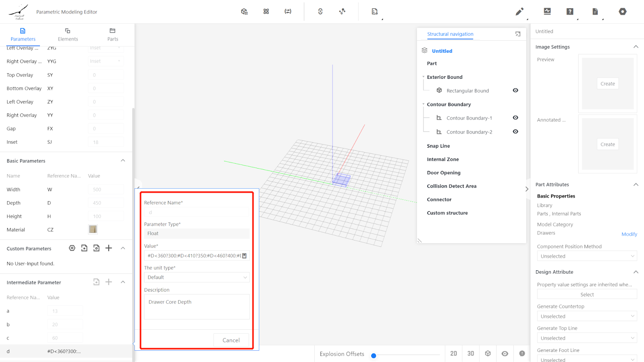Click the cube view icon in bottom bar
Screen dimensions: 644x362
[488, 354]
